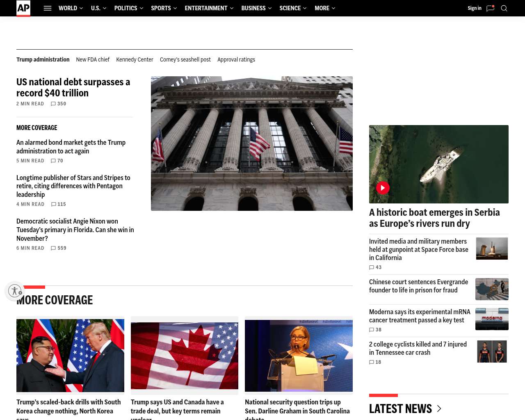The height and width of the screenshot is (420, 525).
Task: Select the Kennedy Center topic
Action: click(x=135, y=59)
